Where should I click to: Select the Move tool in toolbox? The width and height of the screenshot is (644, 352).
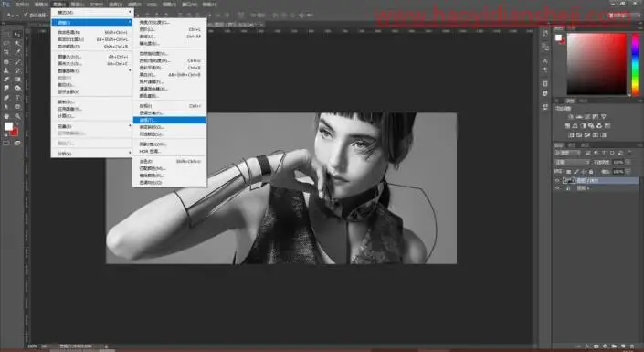point(17,35)
